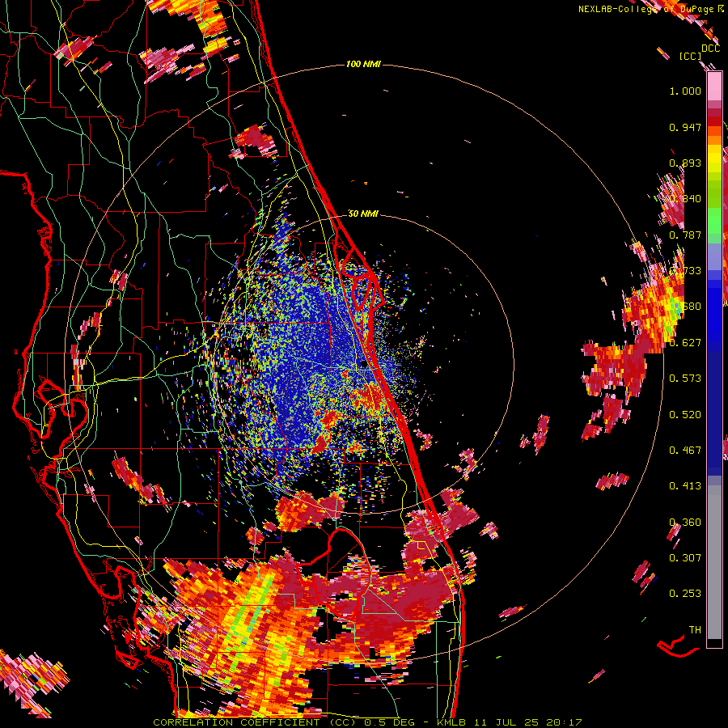The image size is (728, 728).
Task: Click the 0.413 color scale value
Action: coord(685,486)
